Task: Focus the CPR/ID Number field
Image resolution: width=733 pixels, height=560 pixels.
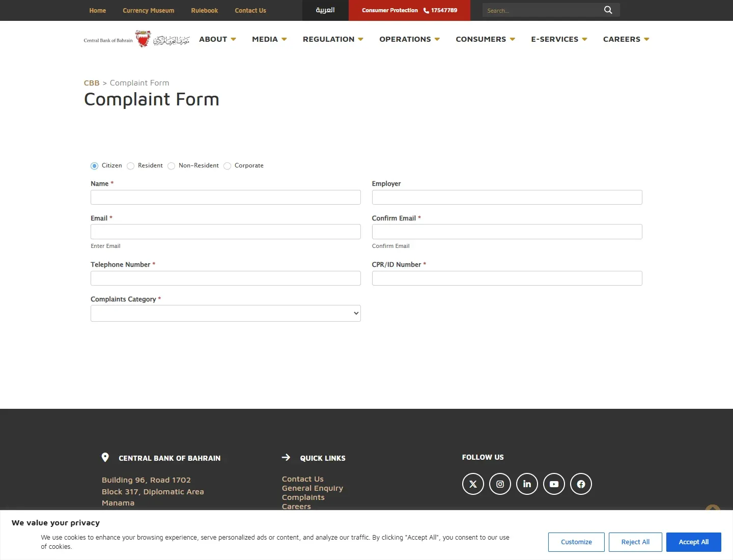Action: (507, 278)
